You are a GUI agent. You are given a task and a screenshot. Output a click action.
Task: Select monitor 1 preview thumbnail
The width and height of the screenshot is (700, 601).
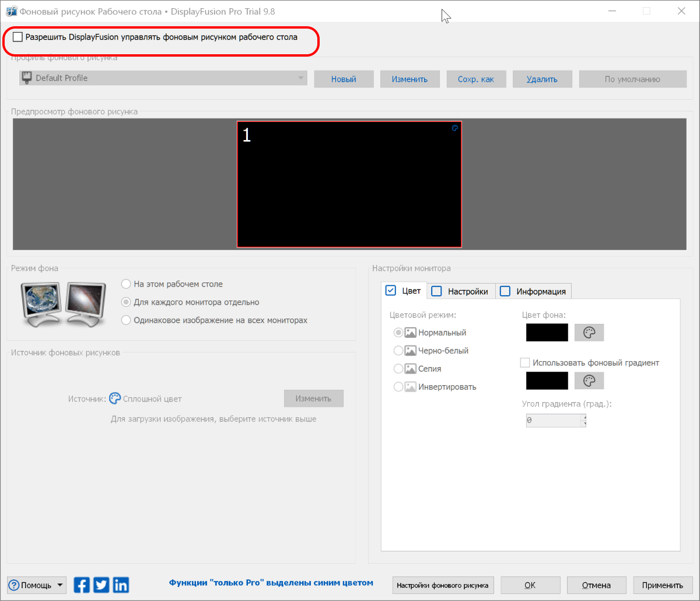pos(349,184)
